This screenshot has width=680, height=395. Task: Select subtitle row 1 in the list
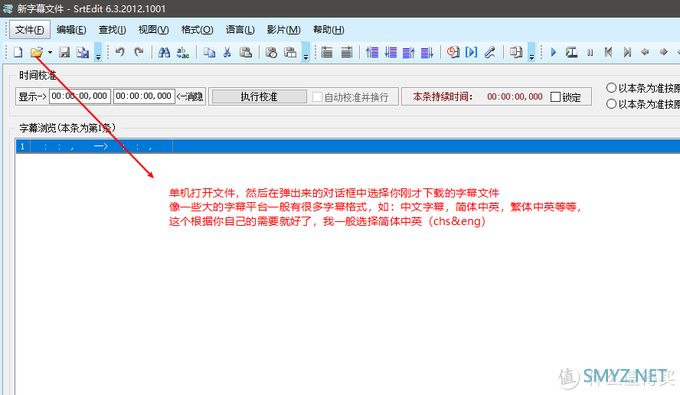click(x=348, y=147)
